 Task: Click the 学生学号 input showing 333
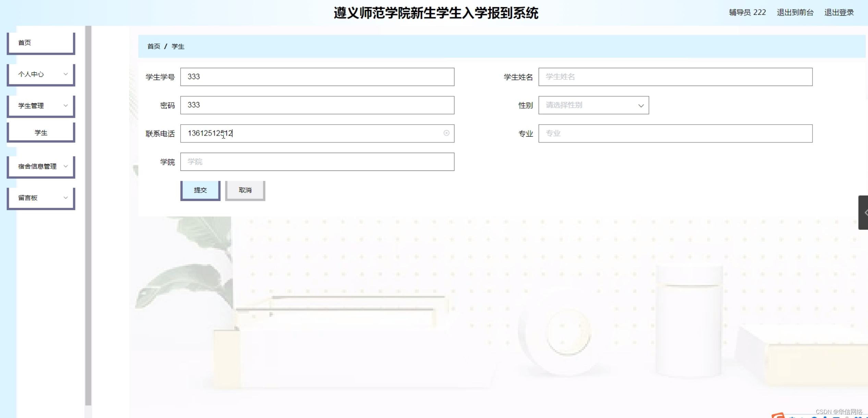click(317, 77)
